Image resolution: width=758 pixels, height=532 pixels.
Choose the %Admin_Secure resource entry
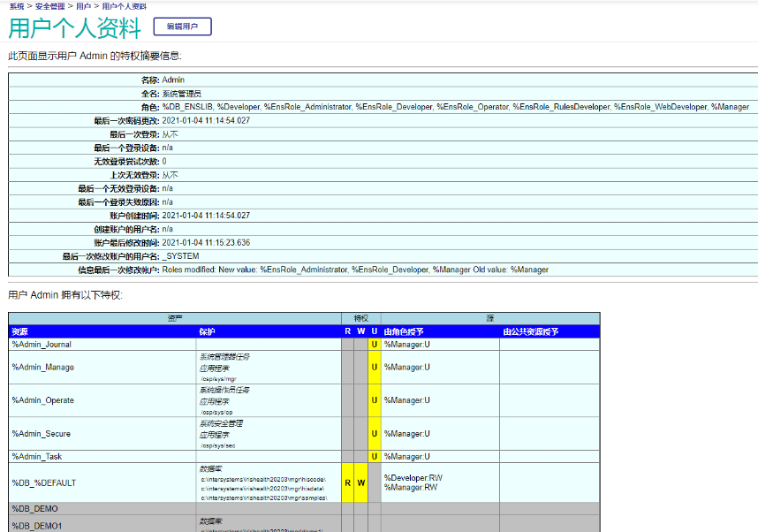[41, 434]
